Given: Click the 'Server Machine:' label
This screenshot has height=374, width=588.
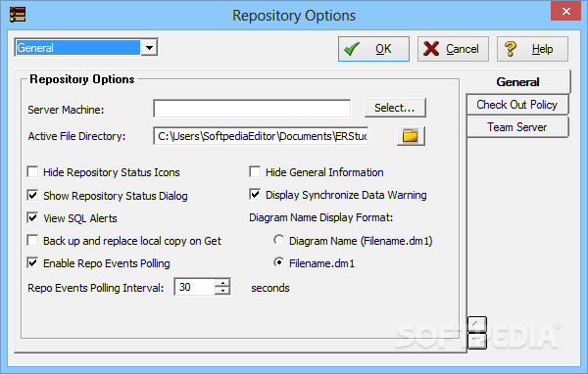Looking at the screenshot, I should pos(66,110).
